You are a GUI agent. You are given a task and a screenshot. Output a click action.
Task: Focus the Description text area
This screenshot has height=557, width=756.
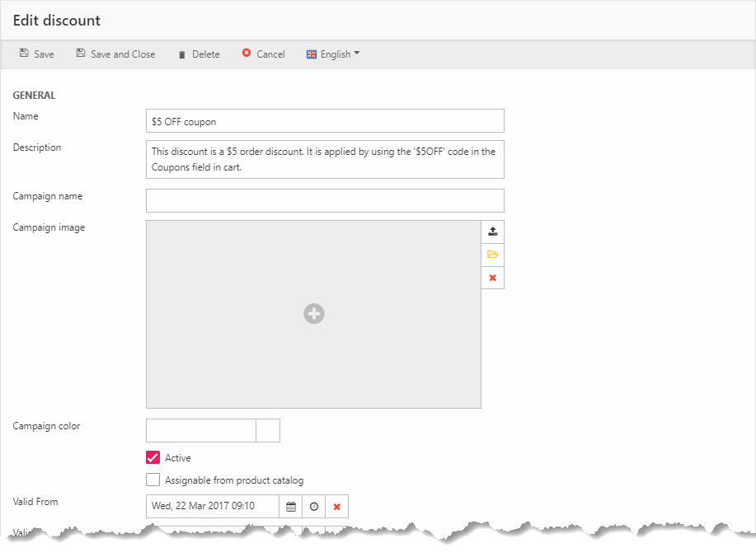click(x=325, y=159)
